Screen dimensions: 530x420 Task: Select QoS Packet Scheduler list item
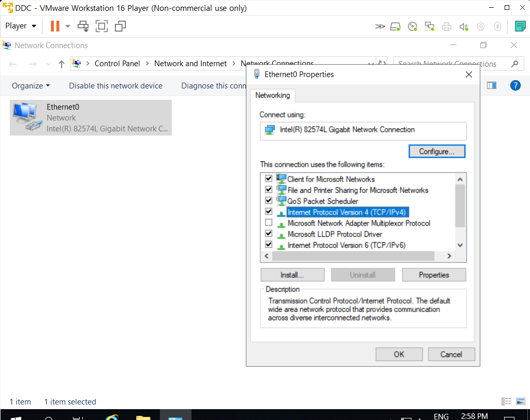322,201
